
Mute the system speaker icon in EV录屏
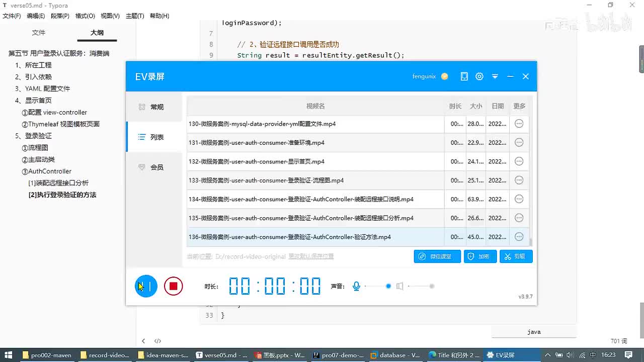[399, 286]
